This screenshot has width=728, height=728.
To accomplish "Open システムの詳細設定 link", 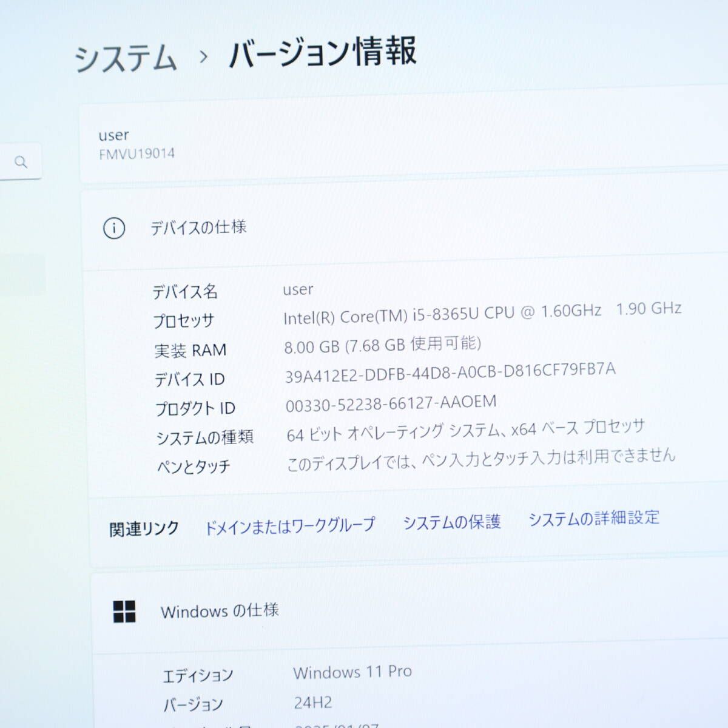I will (x=594, y=518).
